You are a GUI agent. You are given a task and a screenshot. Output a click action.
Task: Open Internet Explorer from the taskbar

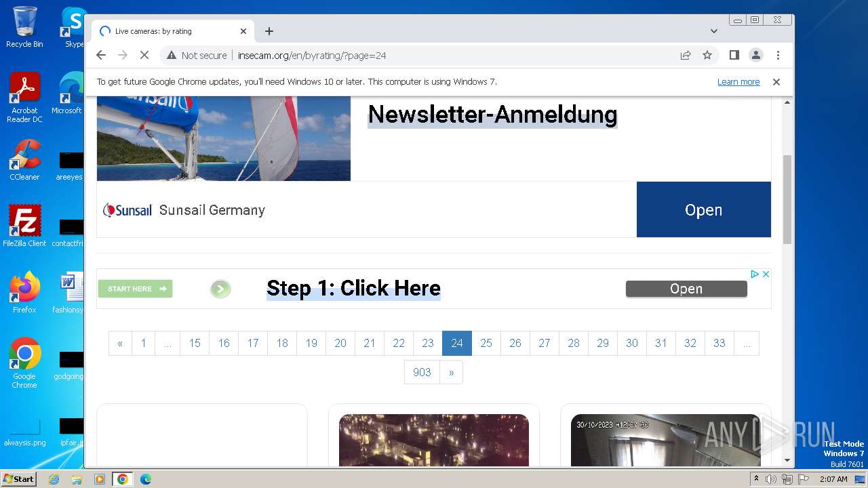click(x=54, y=479)
